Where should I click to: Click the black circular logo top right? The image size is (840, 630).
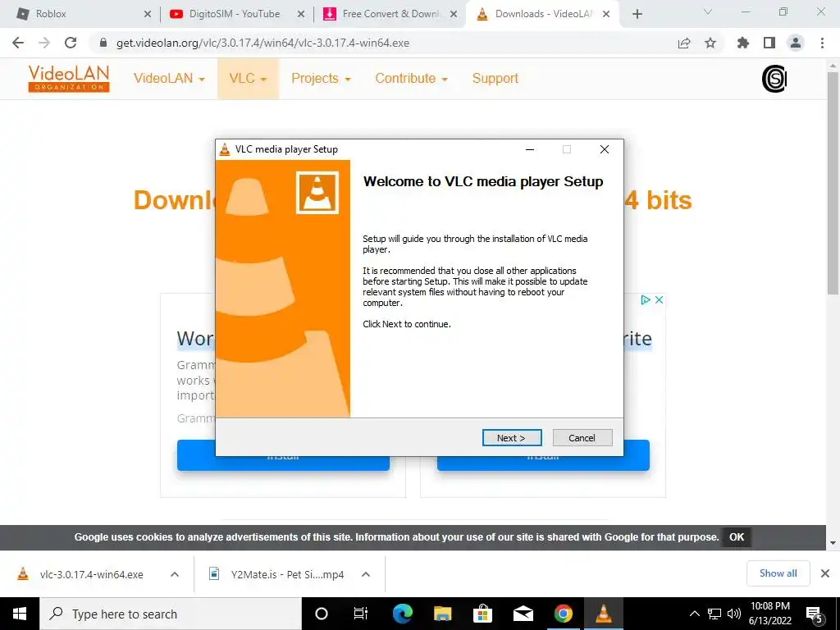[x=774, y=79]
